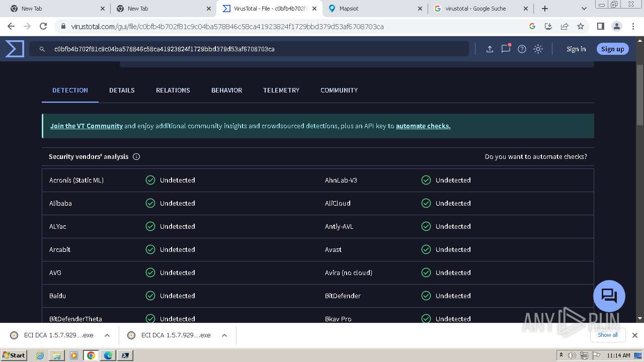Open the floating chat bubble button
The height and width of the screenshot is (362, 644).
pyautogui.click(x=609, y=296)
